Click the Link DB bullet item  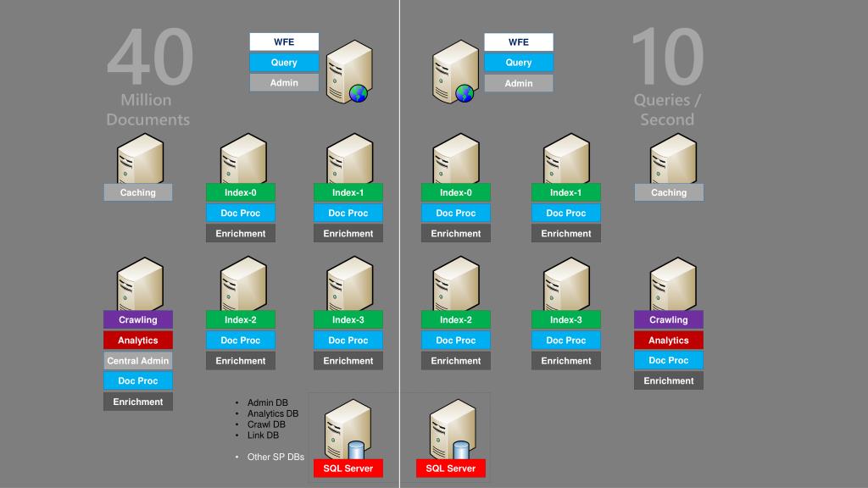[263, 435]
